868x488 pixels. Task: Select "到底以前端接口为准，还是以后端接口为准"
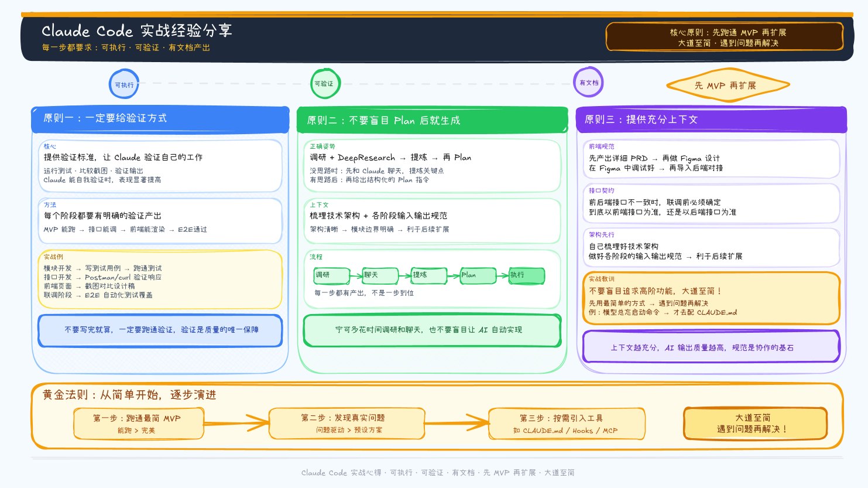click(663, 212)
